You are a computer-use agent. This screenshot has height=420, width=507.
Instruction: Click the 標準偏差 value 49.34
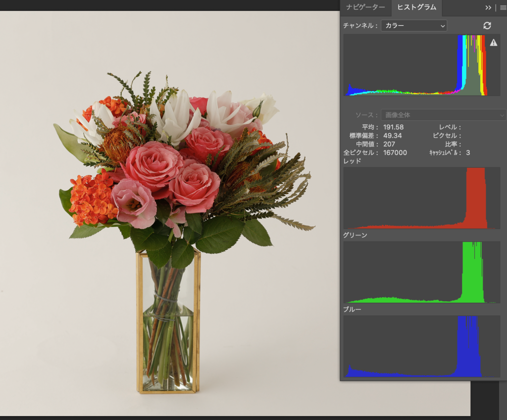point(392,136)
